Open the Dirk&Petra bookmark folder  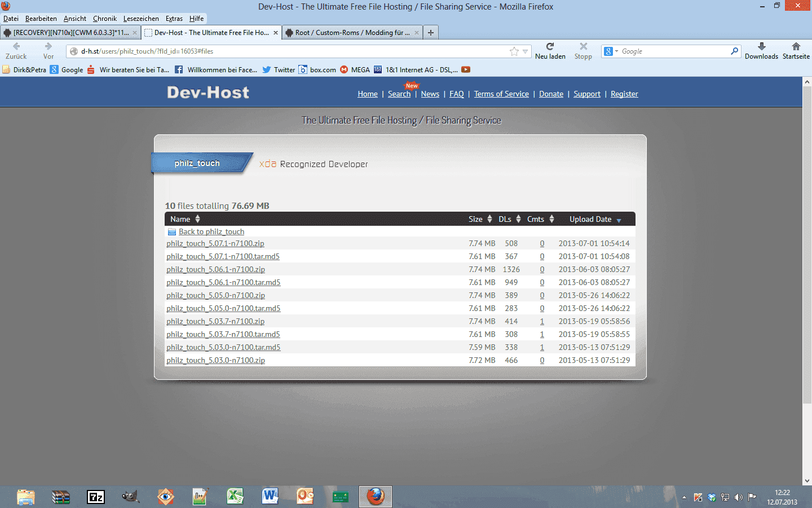[24, 70]
